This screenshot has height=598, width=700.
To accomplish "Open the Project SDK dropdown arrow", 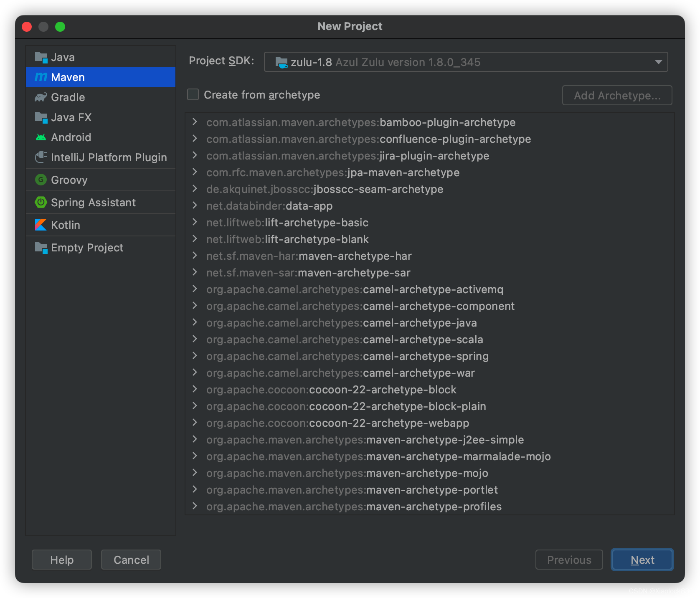I will point(658,62).
